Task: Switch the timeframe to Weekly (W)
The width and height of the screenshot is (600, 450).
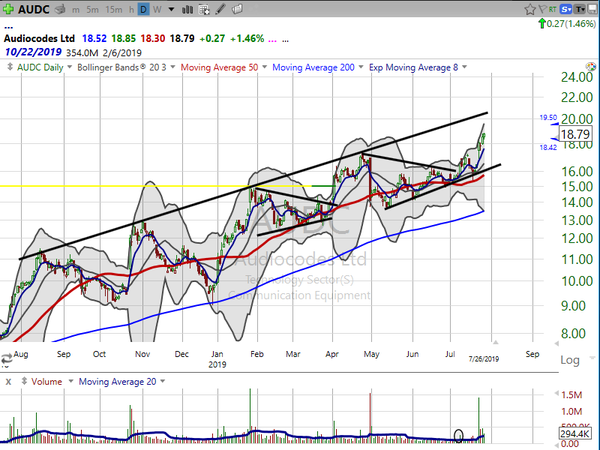Action: pos(159,10)
